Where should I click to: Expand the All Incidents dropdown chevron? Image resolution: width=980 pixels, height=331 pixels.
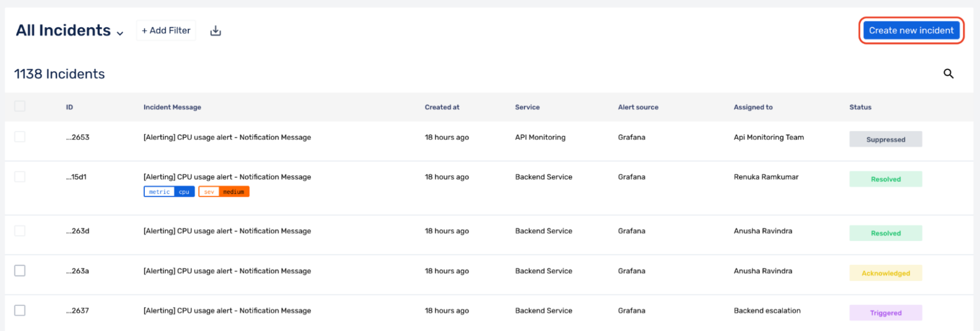click(120, 33)
